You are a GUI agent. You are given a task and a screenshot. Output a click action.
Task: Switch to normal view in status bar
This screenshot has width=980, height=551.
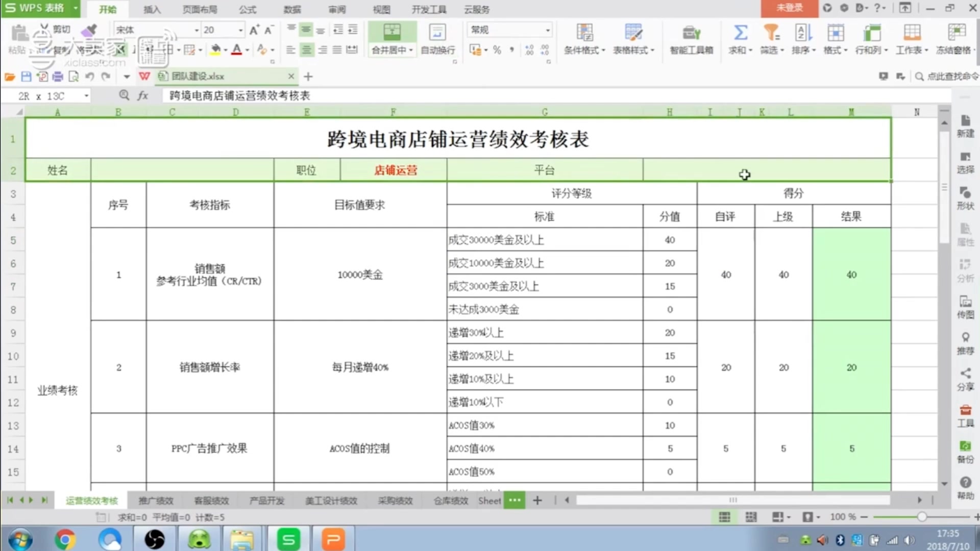coord(724,517)
